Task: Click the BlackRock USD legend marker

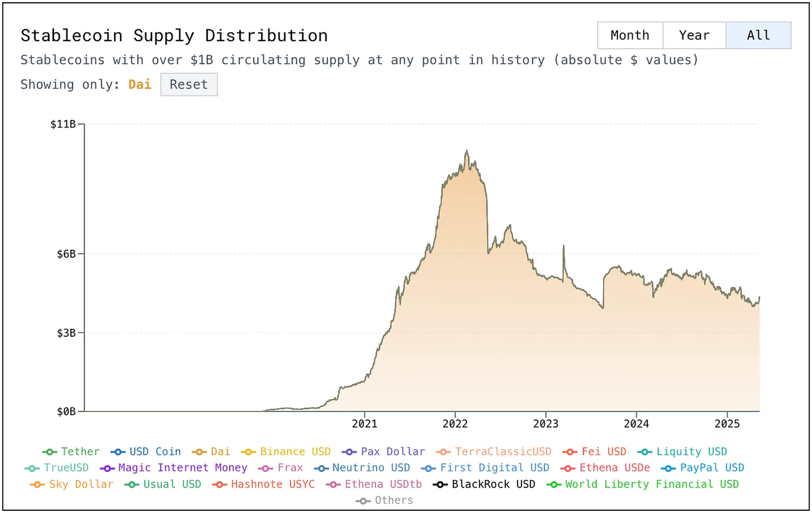Action: [440, 485]
